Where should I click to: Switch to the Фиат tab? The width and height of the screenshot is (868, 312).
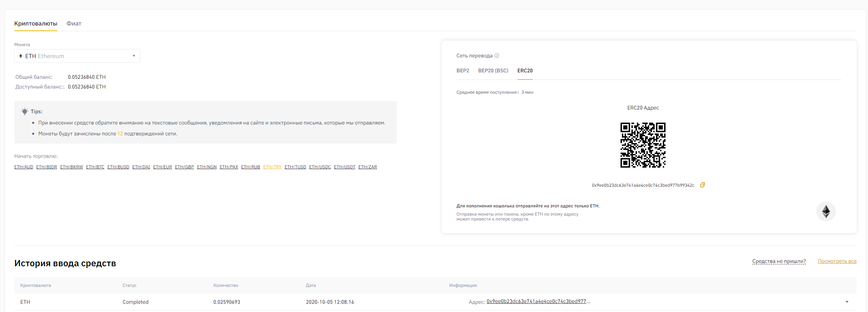74,24
